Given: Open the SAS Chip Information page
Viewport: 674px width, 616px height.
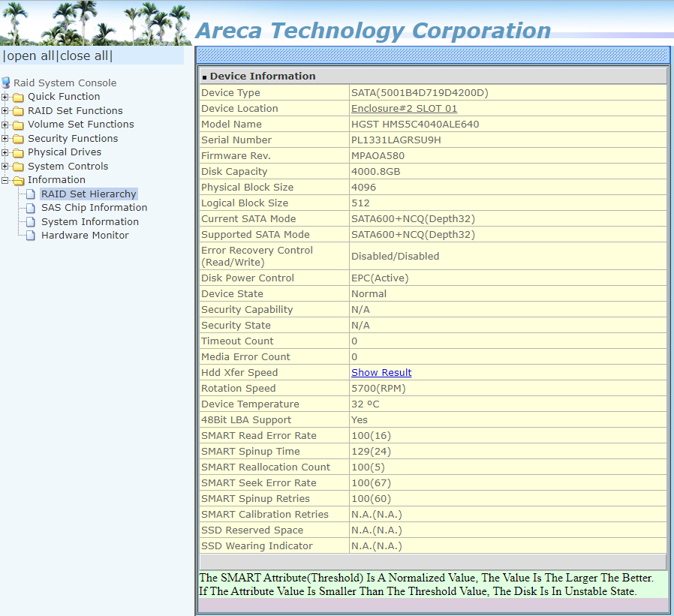Looking at the screenshot, I should (x=94, y=208).
